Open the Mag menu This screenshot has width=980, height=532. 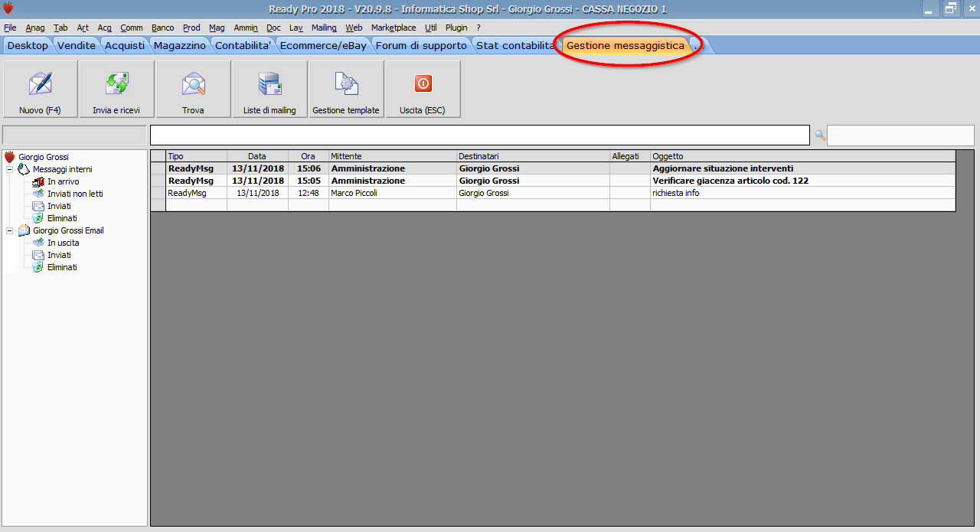[217, 28]
